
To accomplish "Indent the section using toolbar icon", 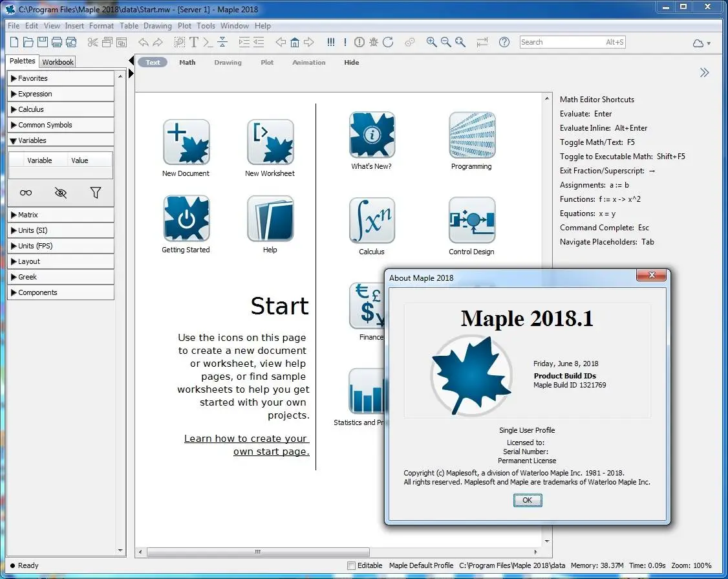I will pyautogui.click(x=244, y=42).
